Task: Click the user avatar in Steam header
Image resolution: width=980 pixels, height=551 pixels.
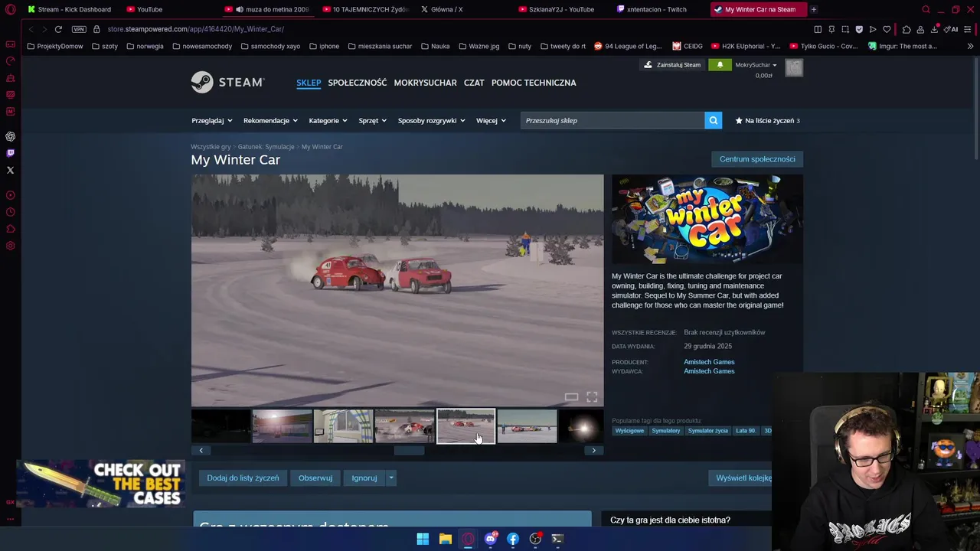Action: [x=794, y=67]
